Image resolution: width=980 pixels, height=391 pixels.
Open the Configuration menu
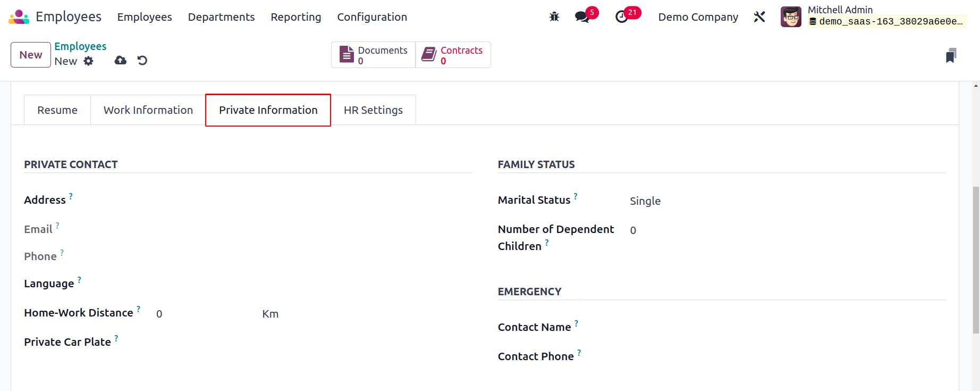point(372,17)
